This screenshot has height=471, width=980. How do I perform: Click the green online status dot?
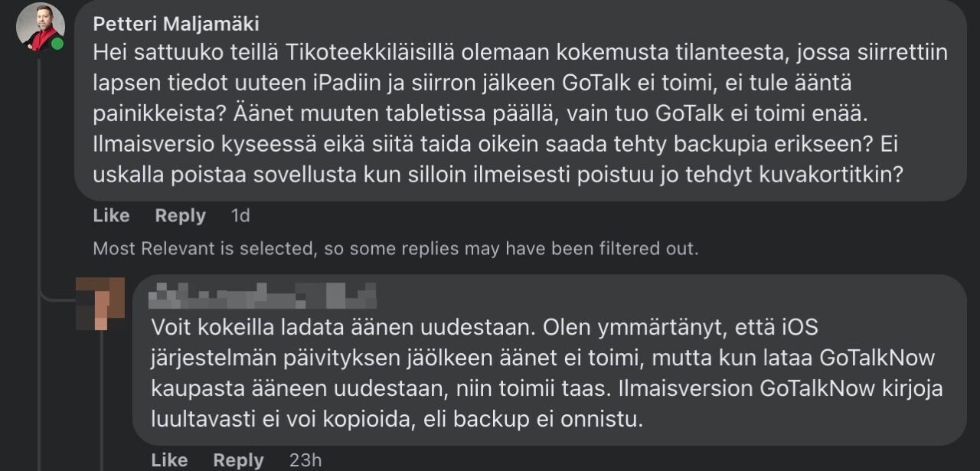[x=57, y=44]
